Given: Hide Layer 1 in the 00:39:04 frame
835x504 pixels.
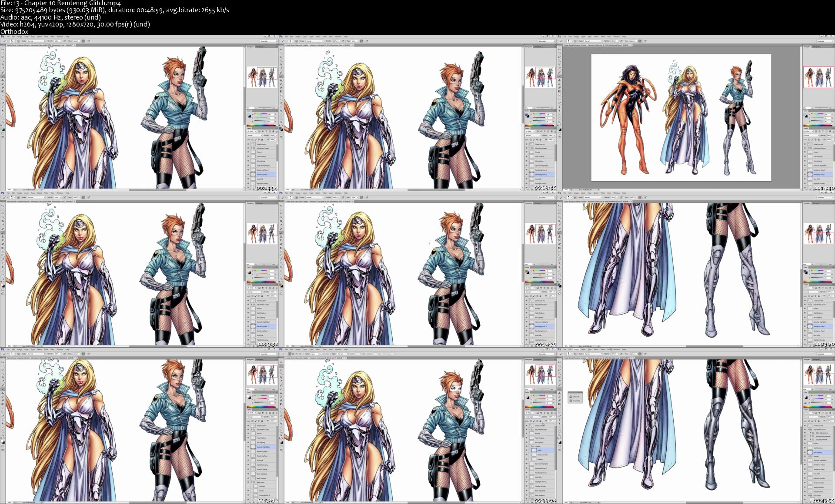Looking at the screenshot, I should point(527,450).
